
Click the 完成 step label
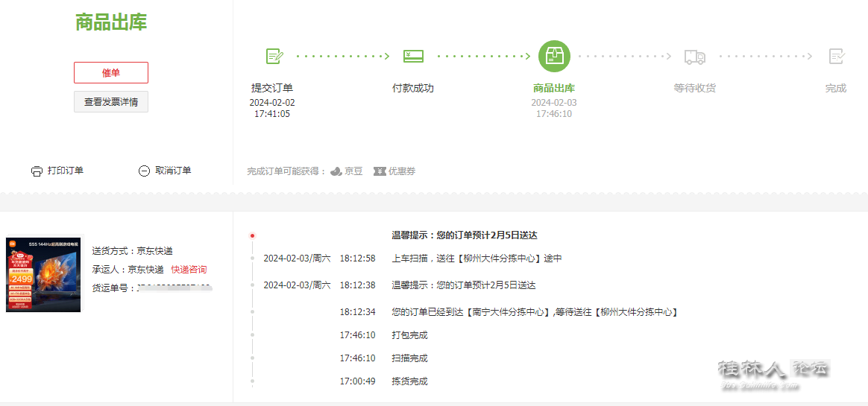(x=836, y=88)
